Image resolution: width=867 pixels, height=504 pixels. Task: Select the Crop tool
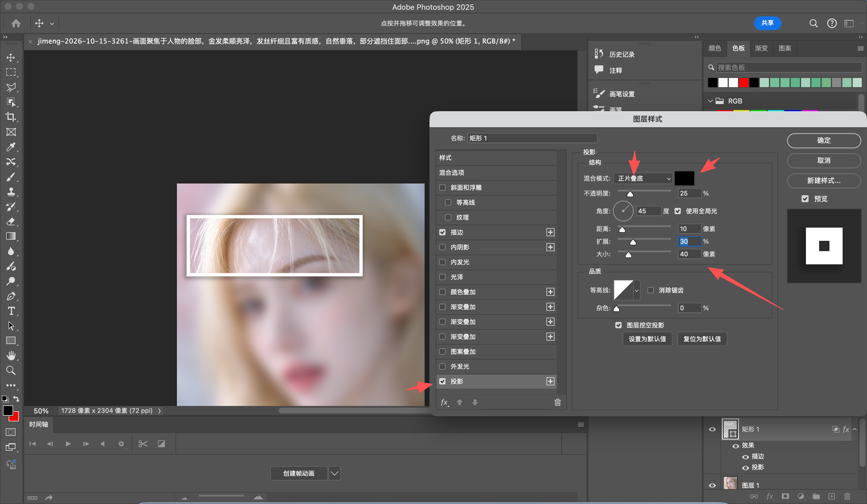(11, 117)
